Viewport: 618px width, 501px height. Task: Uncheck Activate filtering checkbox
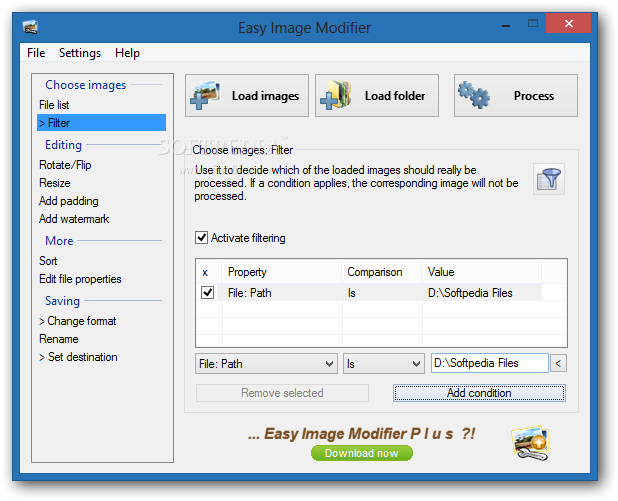pos(201,238)
